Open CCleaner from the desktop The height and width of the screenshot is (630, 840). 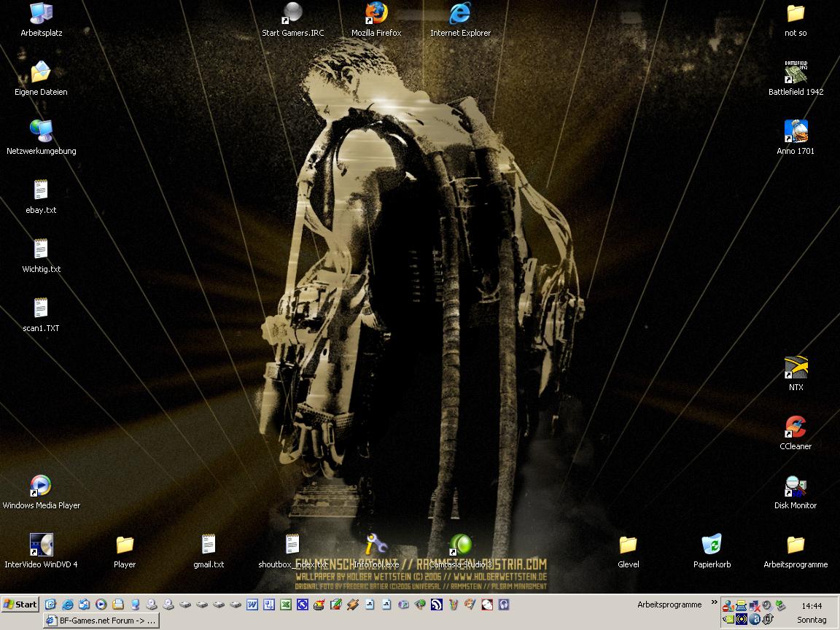point(796,427)
